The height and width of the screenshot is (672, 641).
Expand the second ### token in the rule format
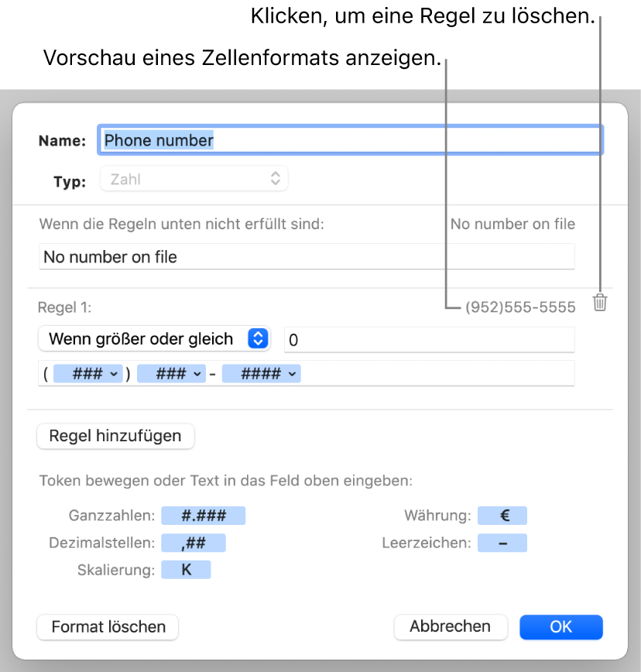click(198, 374)
